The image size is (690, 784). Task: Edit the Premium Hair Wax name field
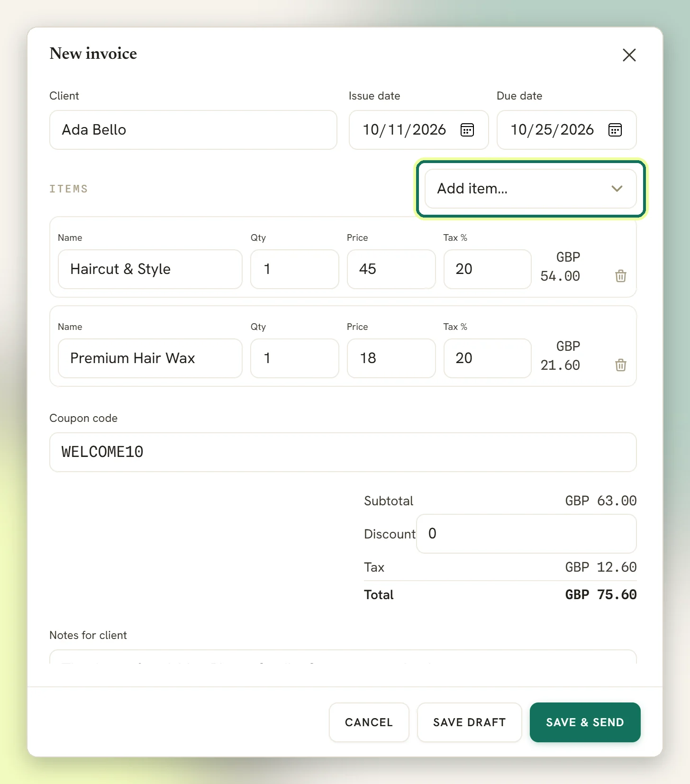[150, 358]
